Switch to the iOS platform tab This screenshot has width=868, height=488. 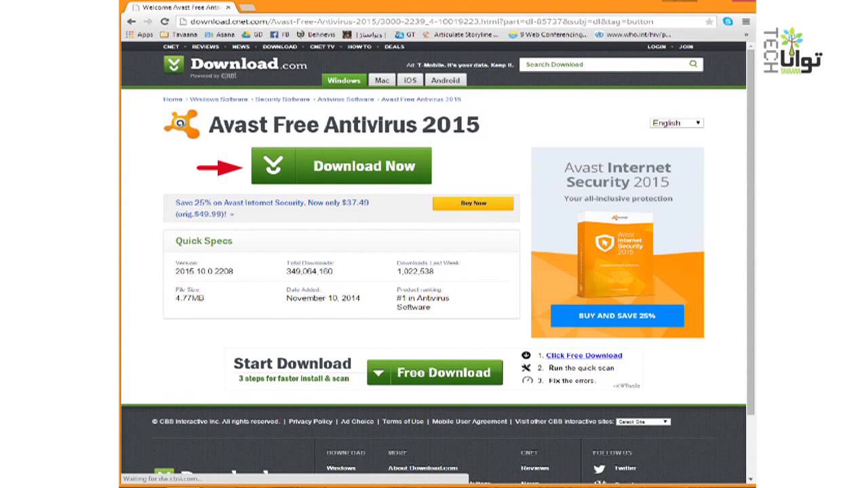[x=410, y=80]
